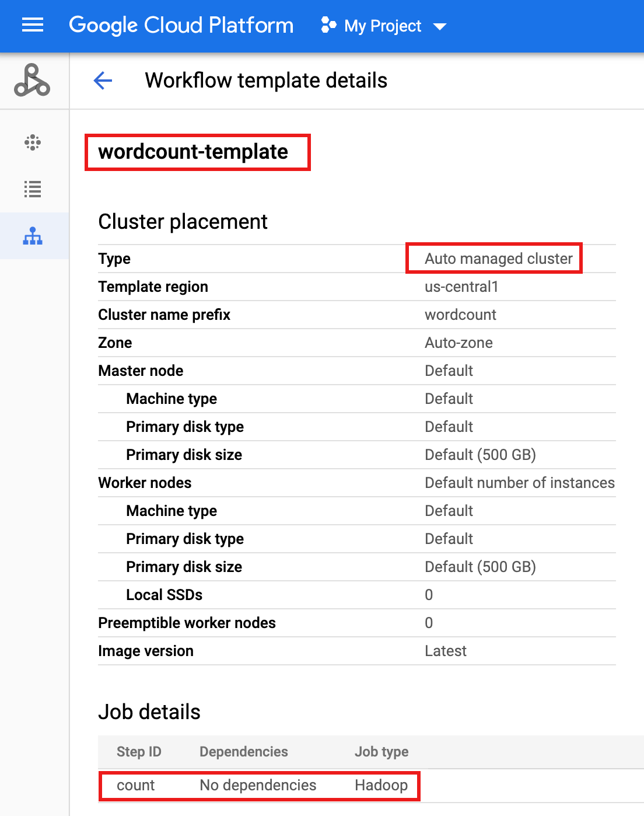Open the Clusters icon in the sidebar
The height and width of the screenshot is (816, 644).
tap(33, 142)
